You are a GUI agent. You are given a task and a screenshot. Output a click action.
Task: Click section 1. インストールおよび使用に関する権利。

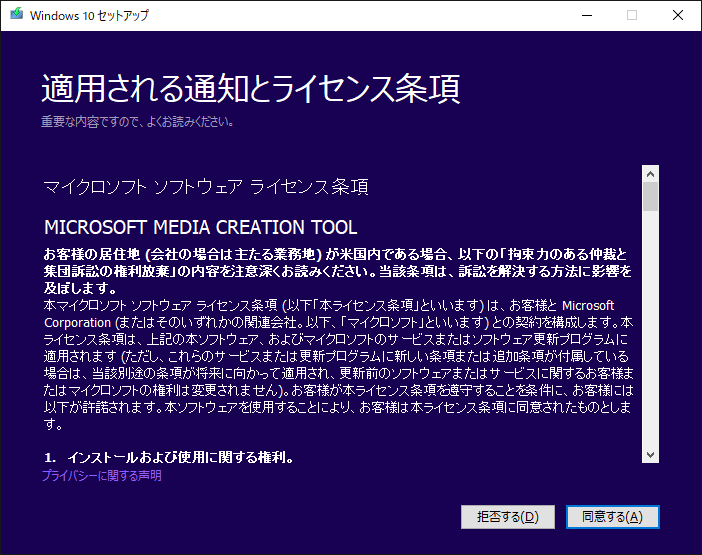(x=169, y=457)
